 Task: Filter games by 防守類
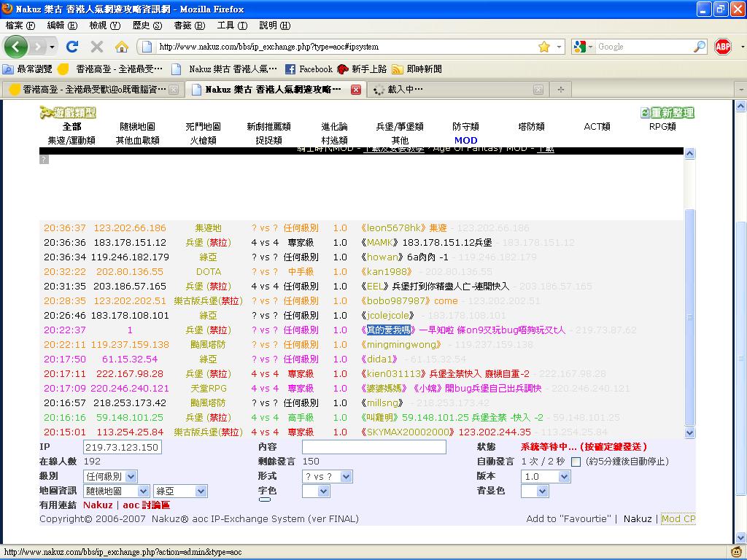465,127
